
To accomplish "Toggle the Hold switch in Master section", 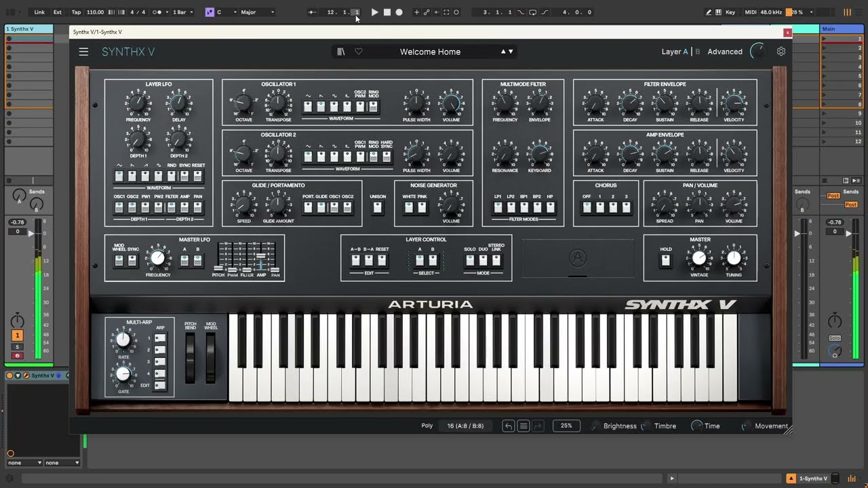I will 666,260.
